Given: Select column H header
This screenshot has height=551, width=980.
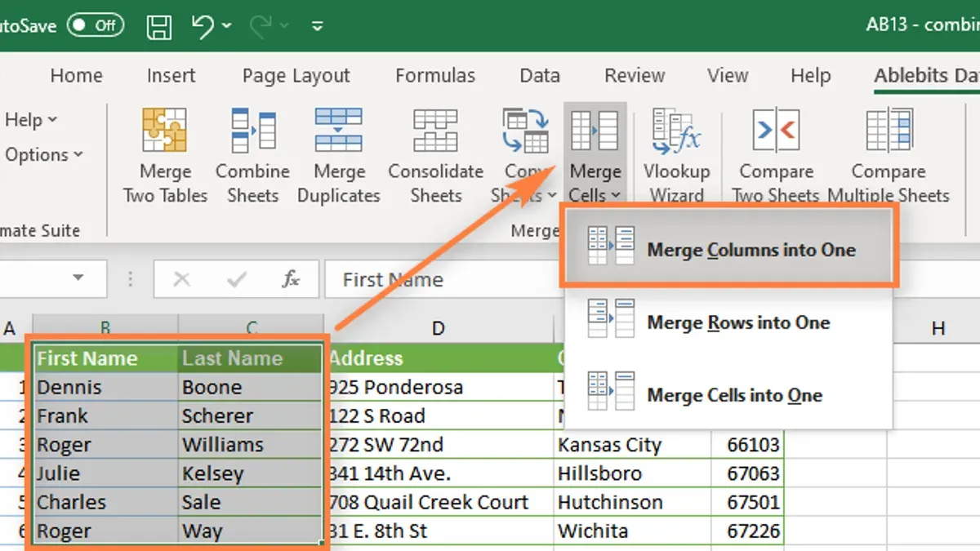Looking at the screenshot, I should click(x=938, y=328).
